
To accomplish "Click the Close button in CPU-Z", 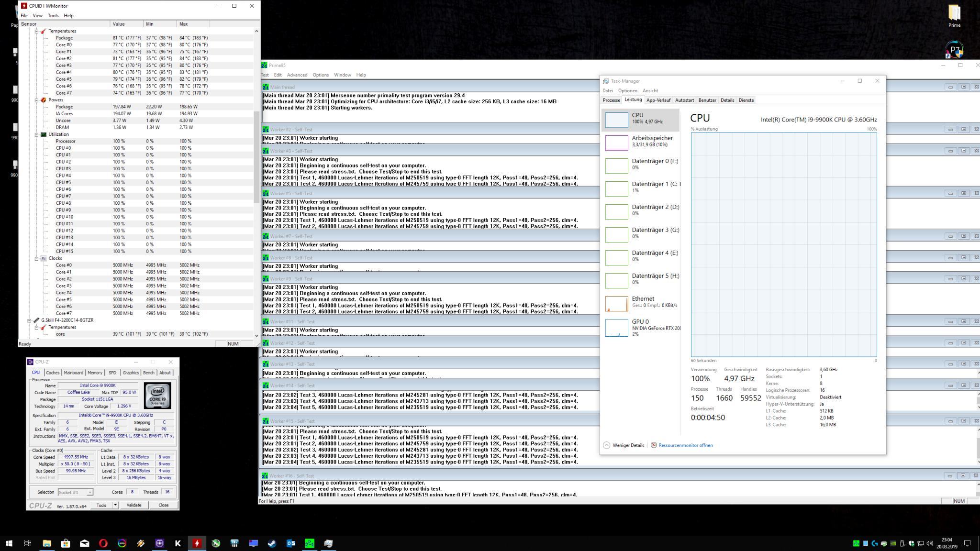I will point(163,505).
